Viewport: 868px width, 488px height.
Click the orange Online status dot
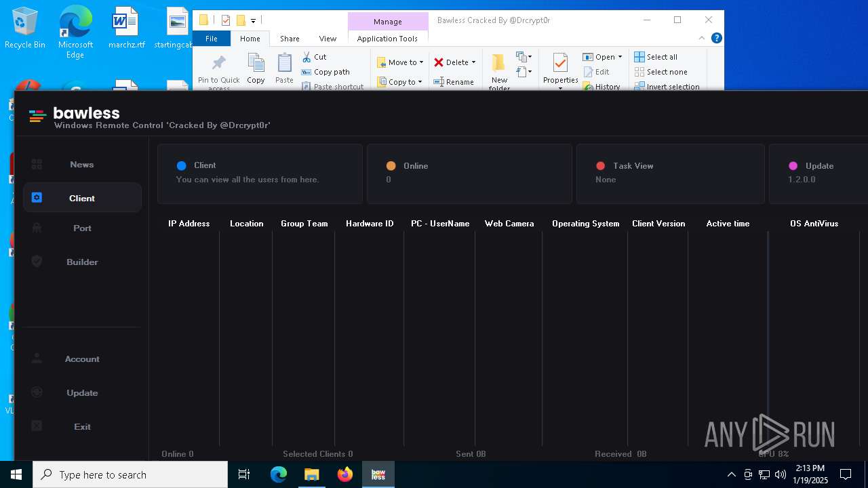(x=391, y=165)
